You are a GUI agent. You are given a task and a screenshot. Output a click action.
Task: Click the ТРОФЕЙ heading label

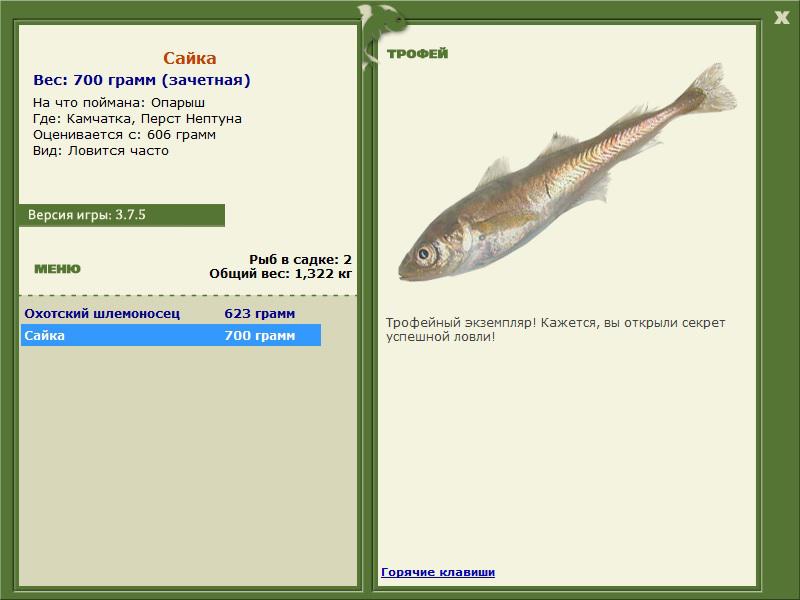point(417,54)
